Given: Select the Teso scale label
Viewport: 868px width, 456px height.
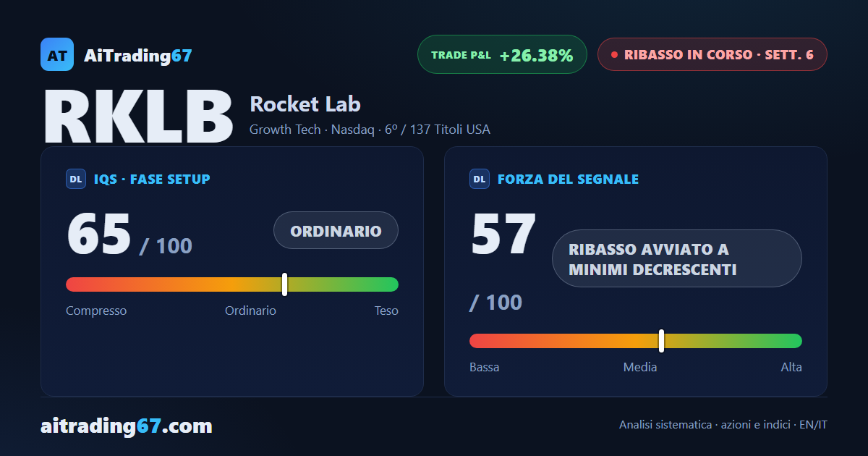Looking at the screenshot, I should coord(386,311).
